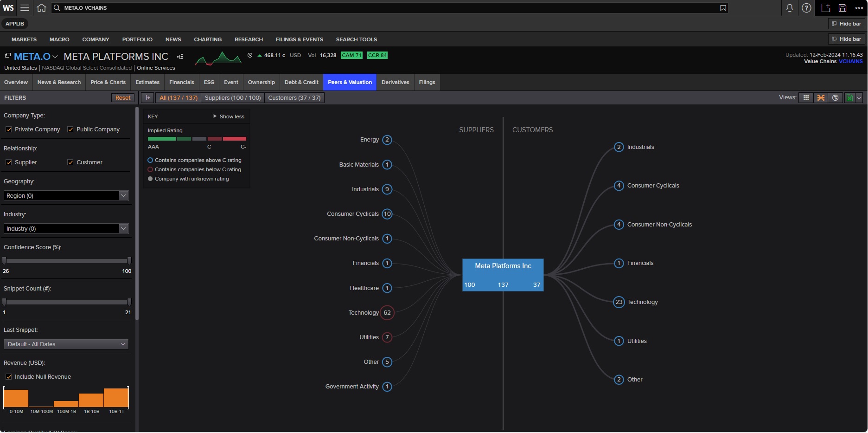Click the Meta Platforms Inc center node
Viewport: 868px width, 433px height.
[x=503, y=274]
